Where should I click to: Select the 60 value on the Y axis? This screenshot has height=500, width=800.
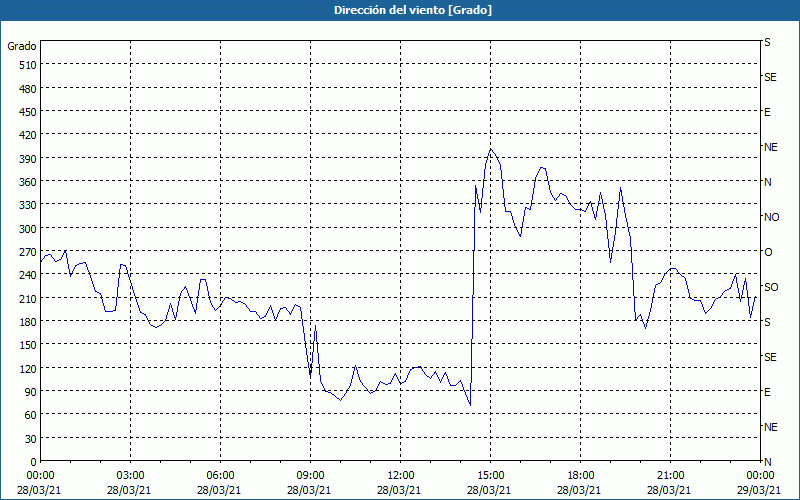31,415
